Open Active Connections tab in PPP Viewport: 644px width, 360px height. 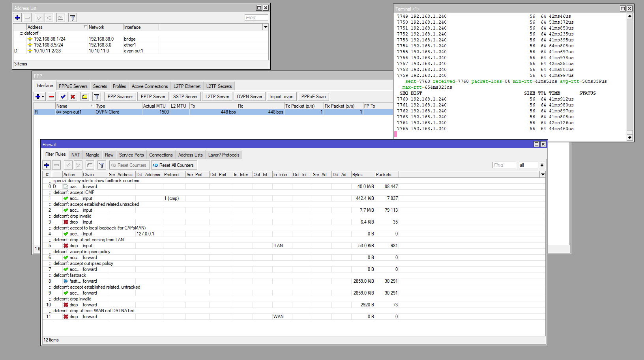point(150,86)
